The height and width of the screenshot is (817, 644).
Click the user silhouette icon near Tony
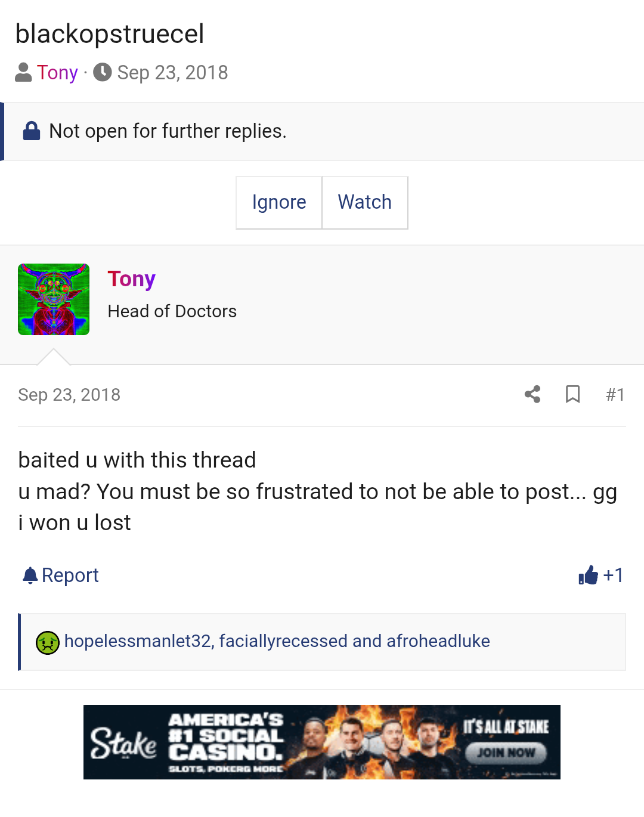click(x=23, y=72)
